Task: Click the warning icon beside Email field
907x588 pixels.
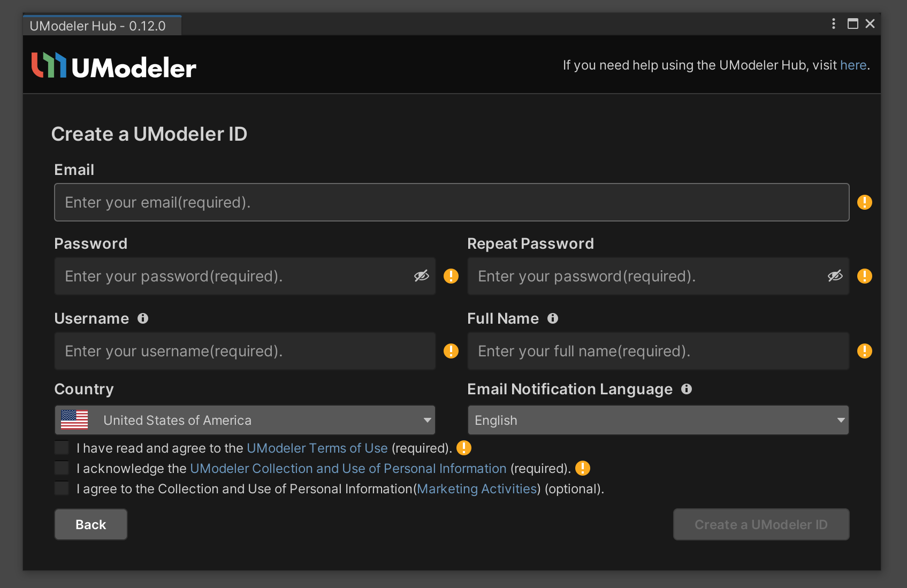Action: pos(864,202)
